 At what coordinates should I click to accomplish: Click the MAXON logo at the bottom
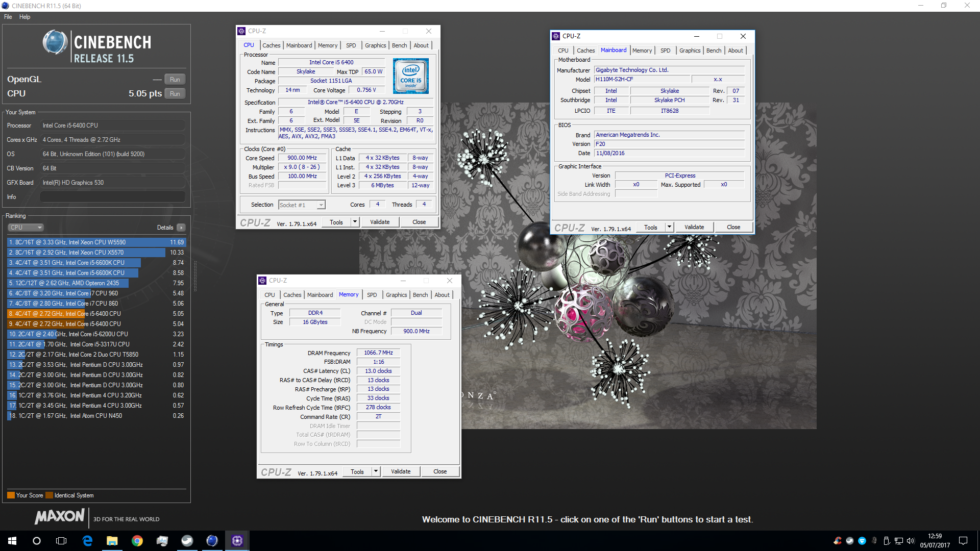point(60,516)
